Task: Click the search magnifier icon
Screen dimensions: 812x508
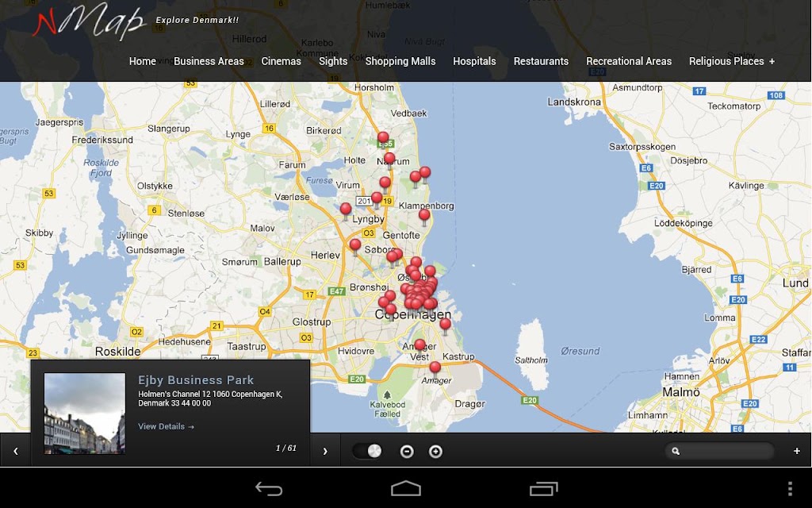Action: point(676,451)
